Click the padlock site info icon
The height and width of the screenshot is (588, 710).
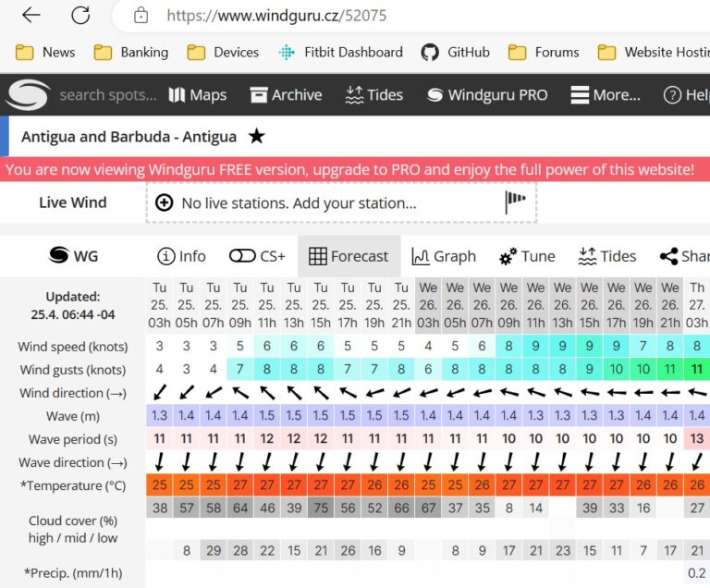click(x=141, y=16)
